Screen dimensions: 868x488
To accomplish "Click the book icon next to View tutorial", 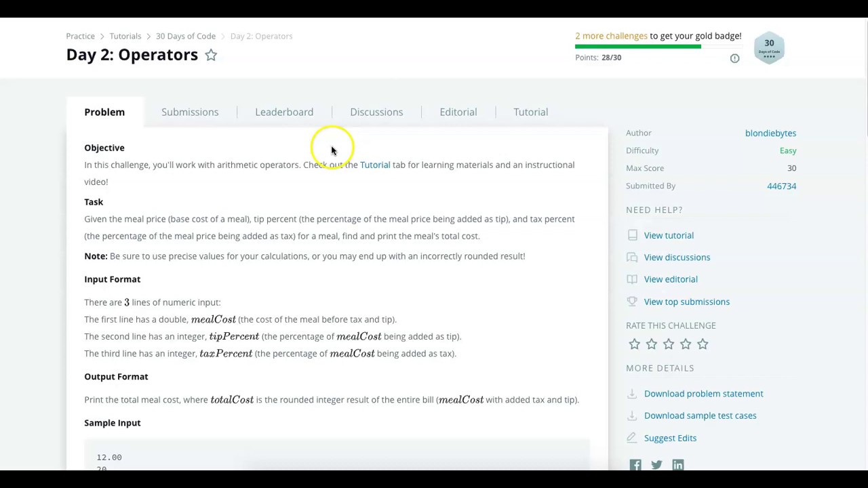I will [x=632, y=235].
